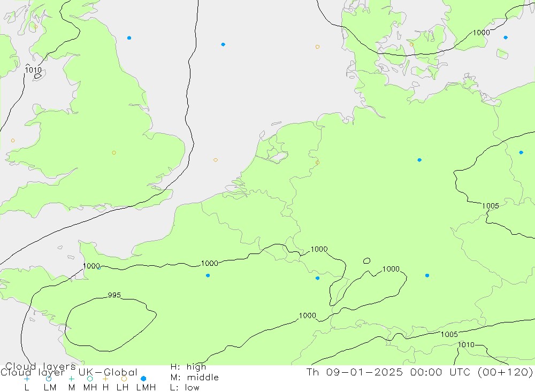Select the orange circle in the sea west of Wales

pos(13,141)
